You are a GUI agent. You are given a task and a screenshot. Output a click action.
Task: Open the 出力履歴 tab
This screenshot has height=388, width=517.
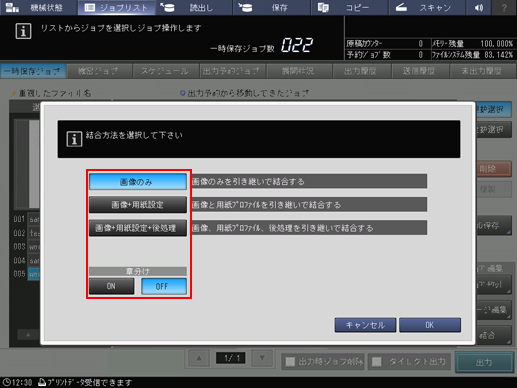click(x=361, y=71)
